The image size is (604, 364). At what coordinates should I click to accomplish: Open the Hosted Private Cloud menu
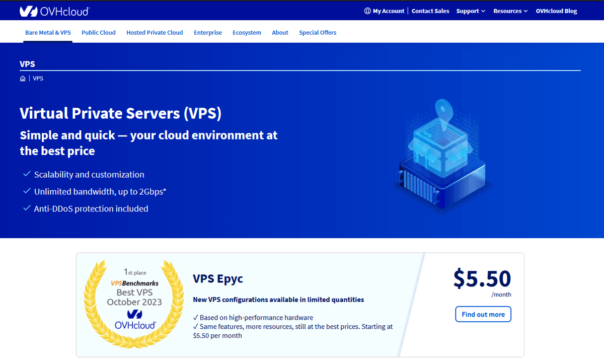(155, 33)
